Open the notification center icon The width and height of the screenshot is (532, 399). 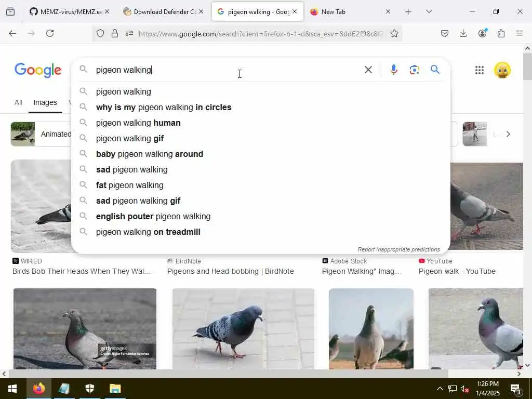coord(516,389)
